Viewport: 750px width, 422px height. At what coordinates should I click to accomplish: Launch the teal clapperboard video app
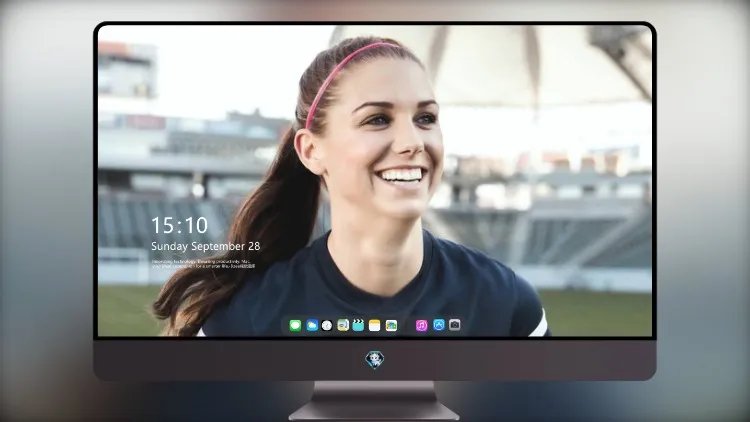click(358, 325)
